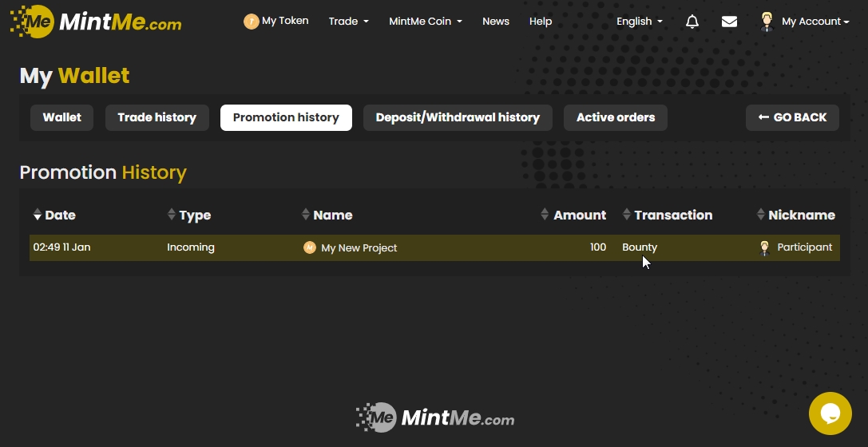Sort table by Amount column
The image size is (868, 447).
(573, 215)
